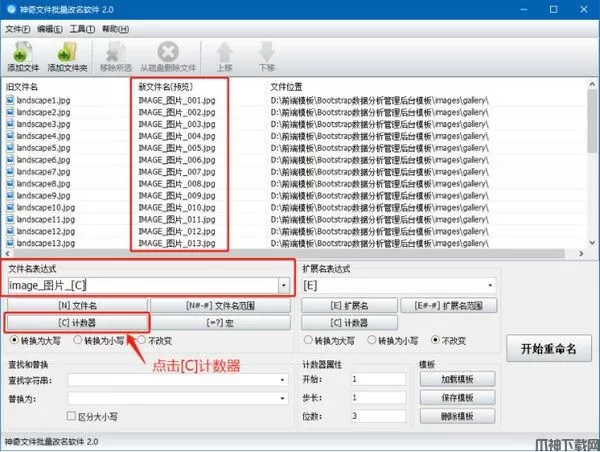Open the 帮助(H) menu

pyautogui.click(x=115, y=29)
